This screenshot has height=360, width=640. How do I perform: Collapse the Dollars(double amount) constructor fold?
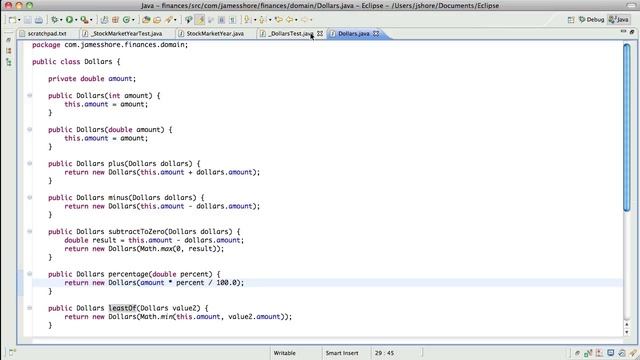(29, 129)
